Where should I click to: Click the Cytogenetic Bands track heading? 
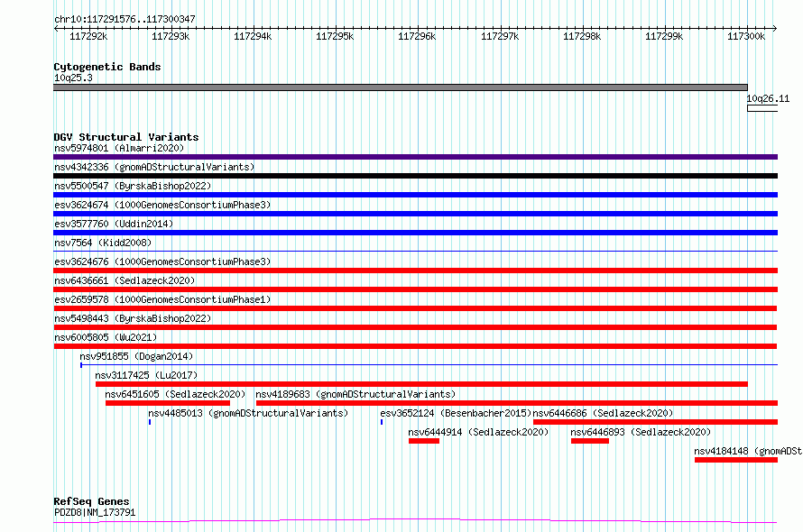tap(107, 67)
